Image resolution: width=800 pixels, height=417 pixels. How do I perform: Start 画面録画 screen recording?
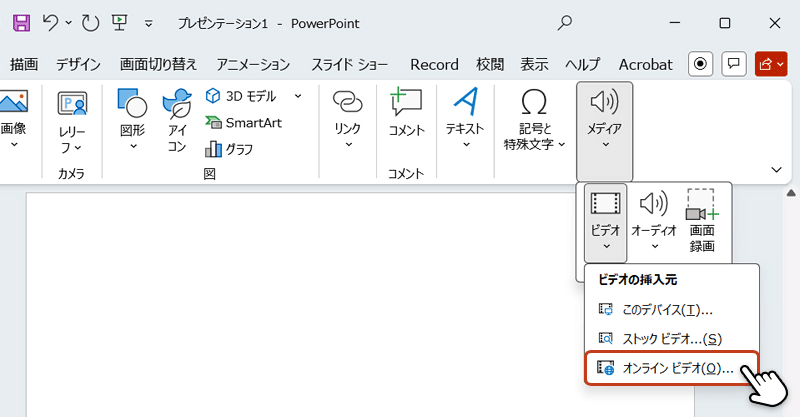pos(702,220)
